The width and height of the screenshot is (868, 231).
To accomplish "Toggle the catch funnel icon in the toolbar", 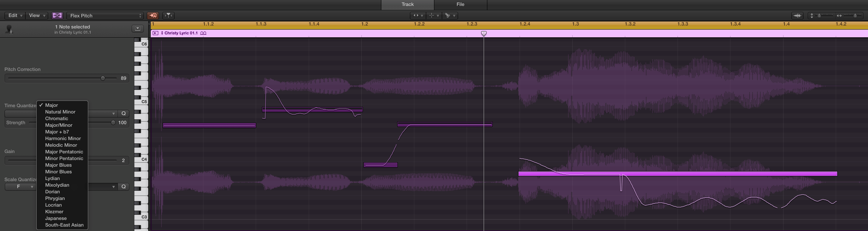I will coord(168,16).
